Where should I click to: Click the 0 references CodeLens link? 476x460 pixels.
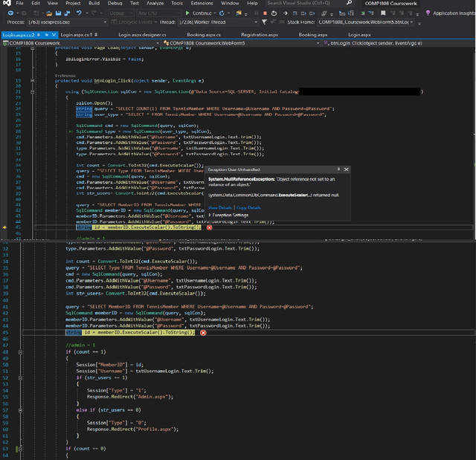65,76
